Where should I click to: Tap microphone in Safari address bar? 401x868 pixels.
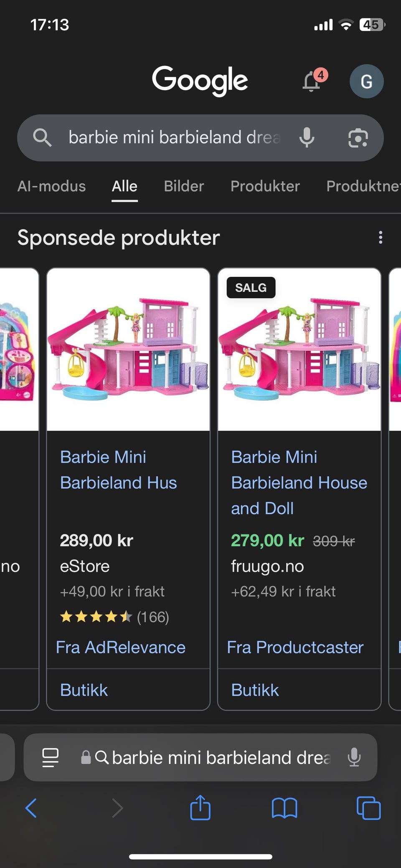(354, 757)
